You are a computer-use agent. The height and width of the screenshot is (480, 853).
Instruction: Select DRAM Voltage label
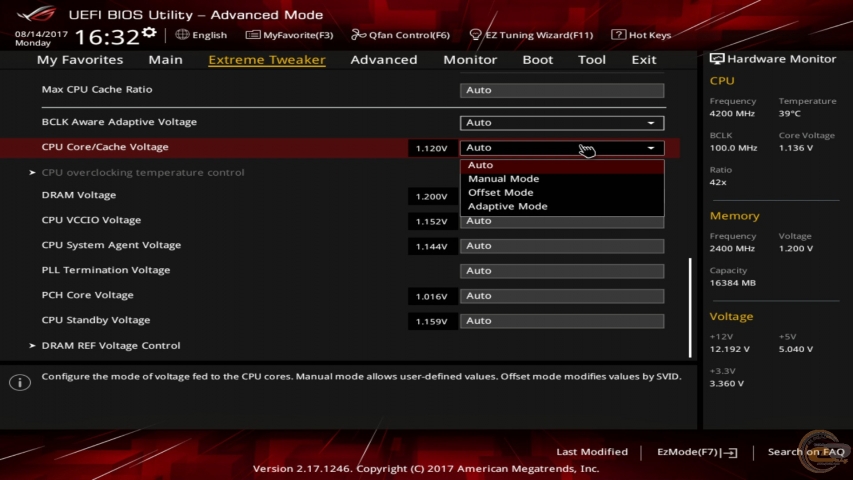(x=79, y=195)
